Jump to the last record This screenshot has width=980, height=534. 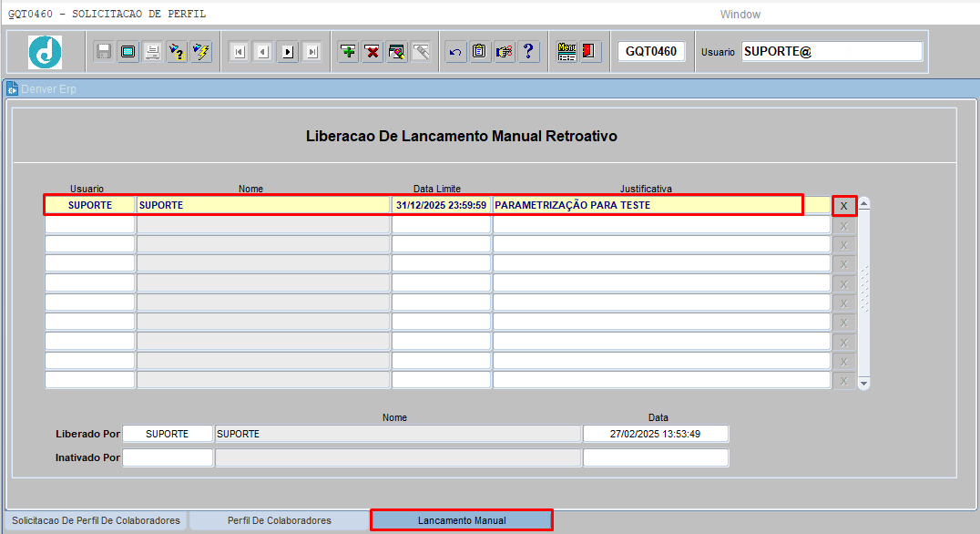(x=311, y=51)
